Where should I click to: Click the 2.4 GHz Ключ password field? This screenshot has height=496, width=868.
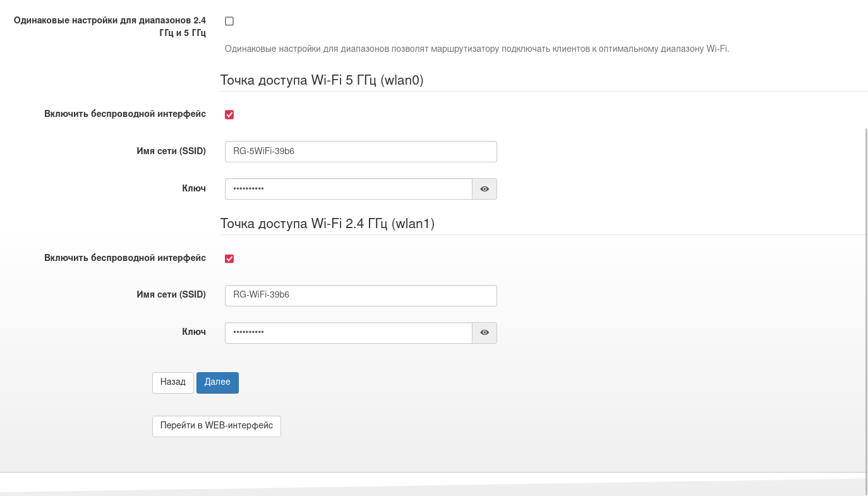point(348,333)
